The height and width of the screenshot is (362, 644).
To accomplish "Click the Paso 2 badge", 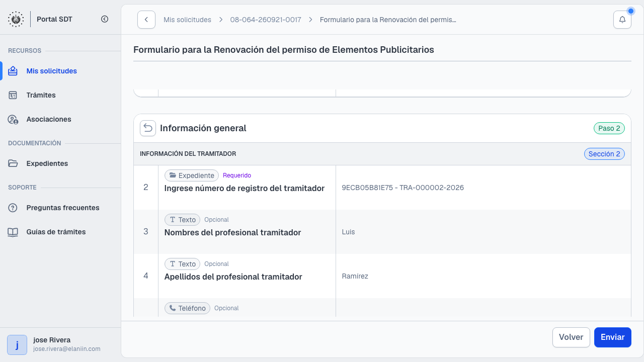I will point(609,128).
